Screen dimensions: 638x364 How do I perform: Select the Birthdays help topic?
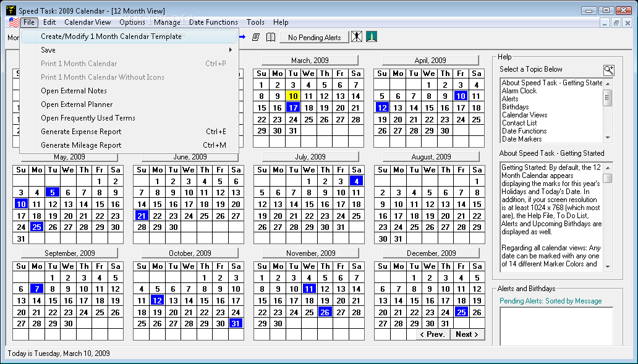tap(515, 107)
